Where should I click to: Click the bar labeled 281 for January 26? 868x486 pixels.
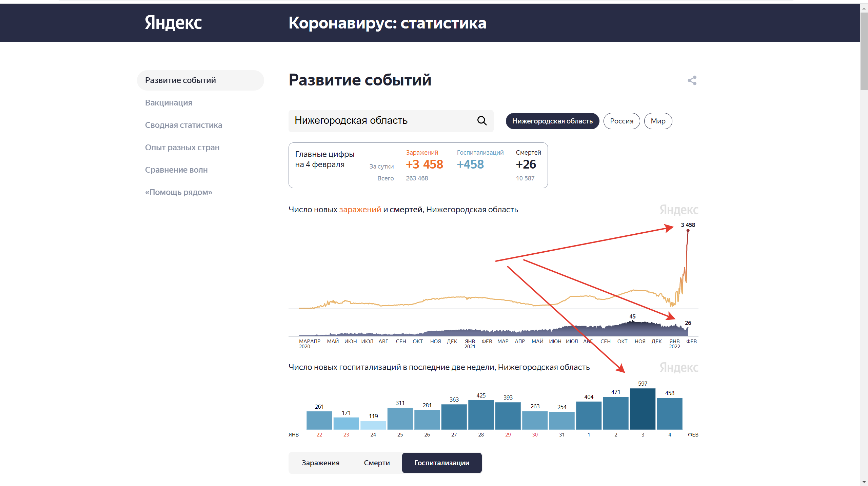tap(427, 420)
